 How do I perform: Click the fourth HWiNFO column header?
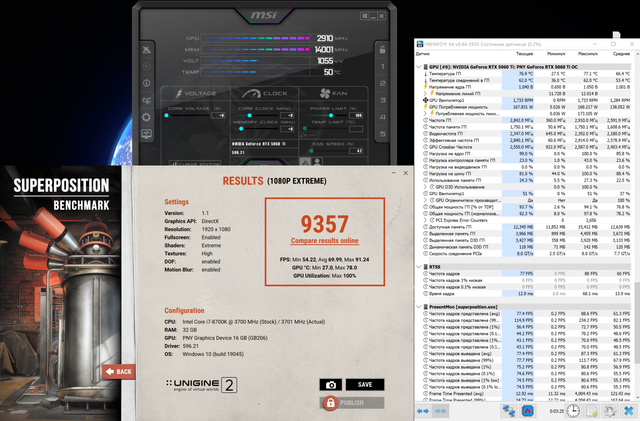583,53
